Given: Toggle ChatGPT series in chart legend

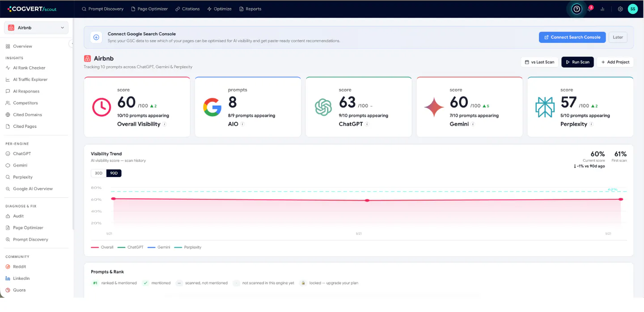Looking at the screenshot, I should (x=131, y=247).
